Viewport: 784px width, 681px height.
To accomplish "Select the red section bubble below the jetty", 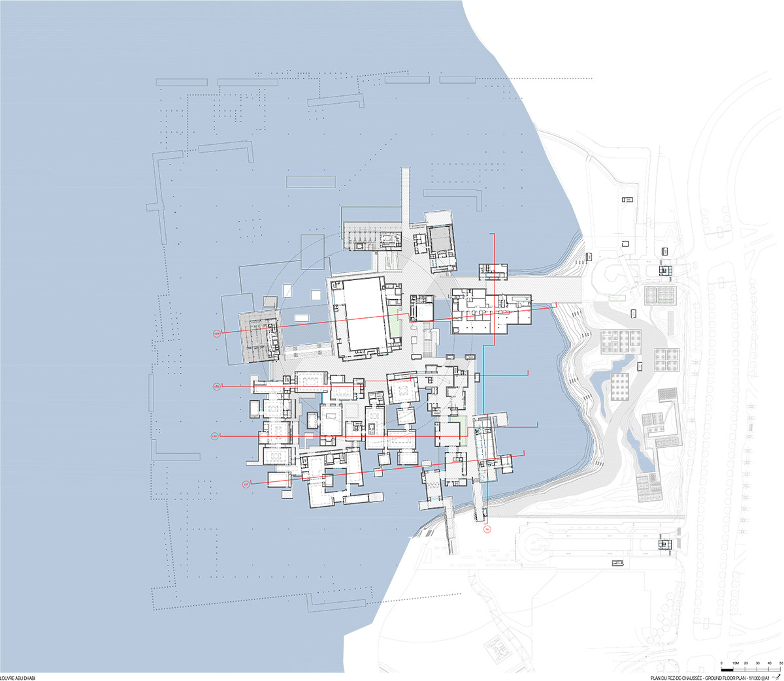I will (486, 529).
